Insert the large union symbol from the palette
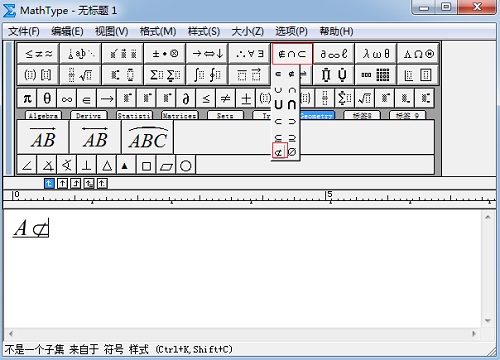The image size is (500, 360). pyautogui.click(x=279, y=105)
